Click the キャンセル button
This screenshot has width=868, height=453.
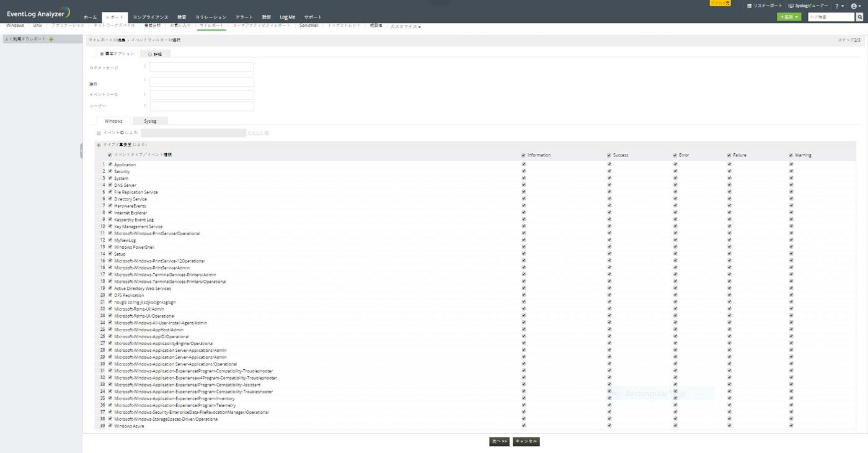(526, 441)
